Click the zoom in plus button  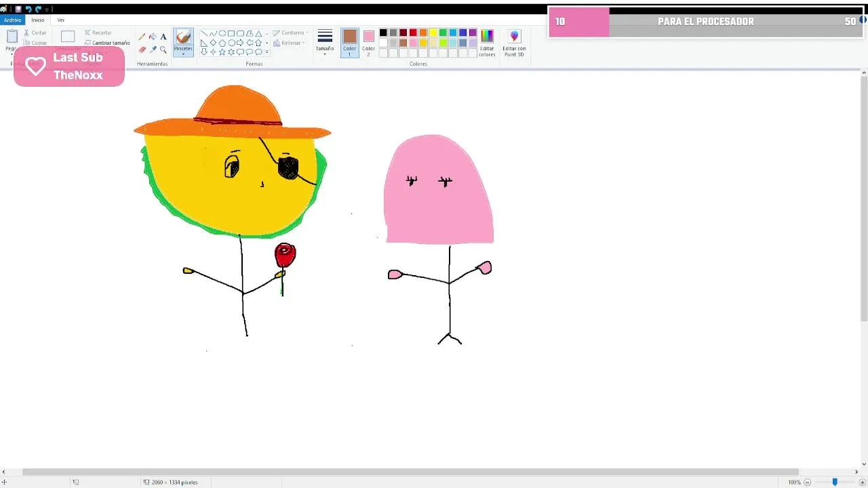863,482
